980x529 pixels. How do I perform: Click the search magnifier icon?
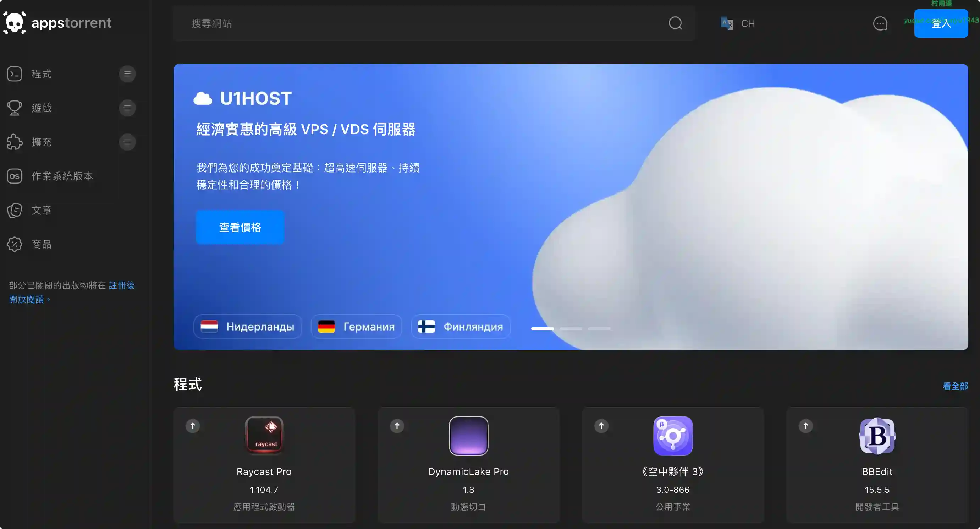click(x=675, y=23)
